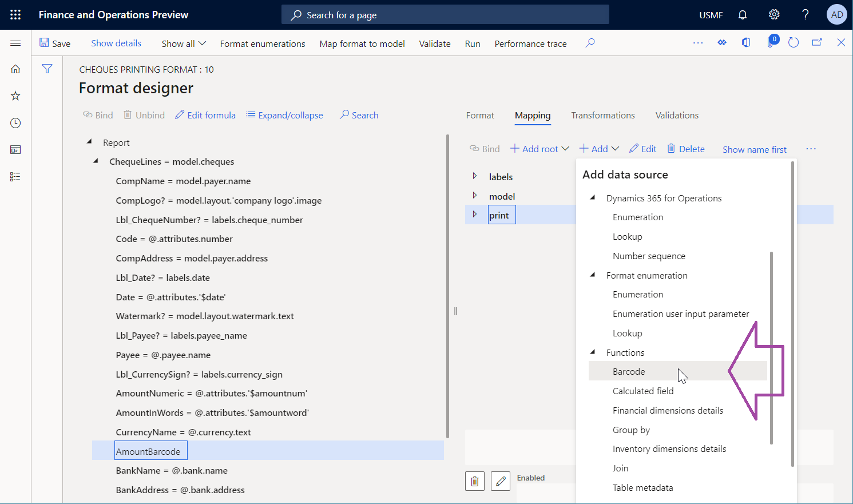The image size is (853, 504).
Task: Click the pencil edit button beside Enabled
Action: tap(501, 481)
